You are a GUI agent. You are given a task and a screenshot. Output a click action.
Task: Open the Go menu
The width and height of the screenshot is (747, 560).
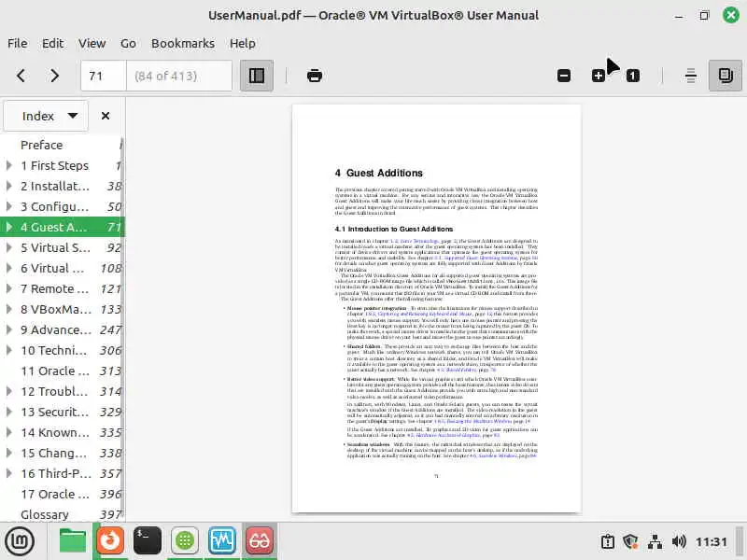pos(128,43)
